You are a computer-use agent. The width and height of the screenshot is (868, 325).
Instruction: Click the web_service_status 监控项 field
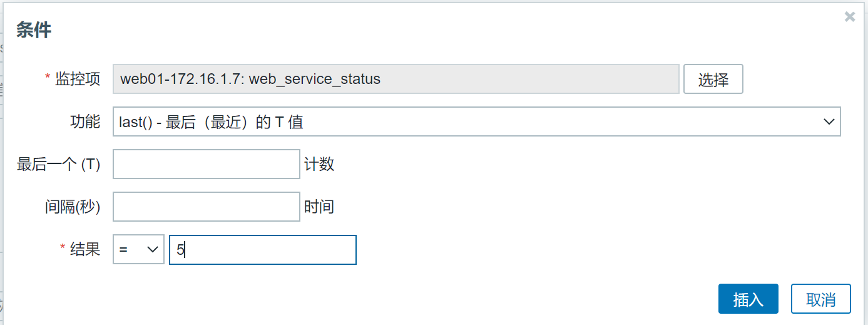(x=396, y=79)
